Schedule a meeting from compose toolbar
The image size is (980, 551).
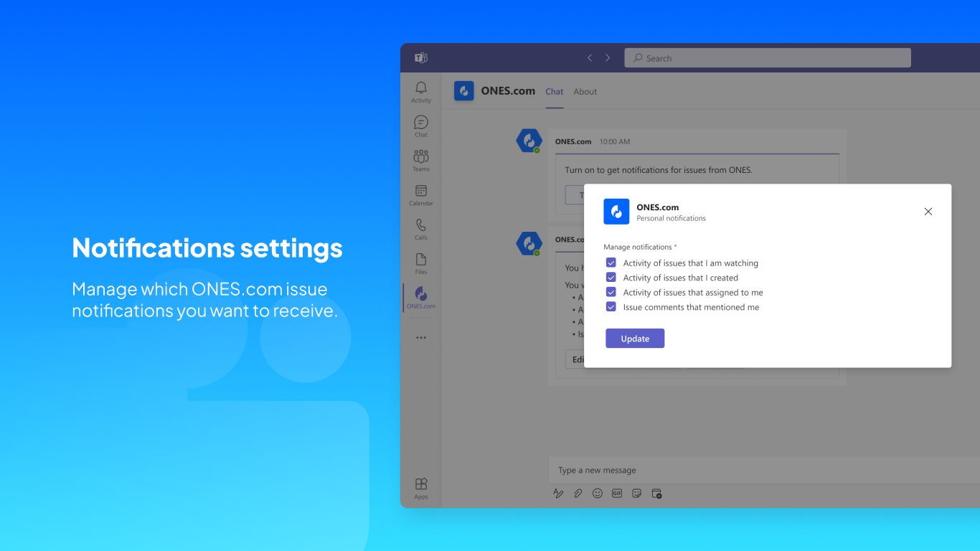[656, 494]
